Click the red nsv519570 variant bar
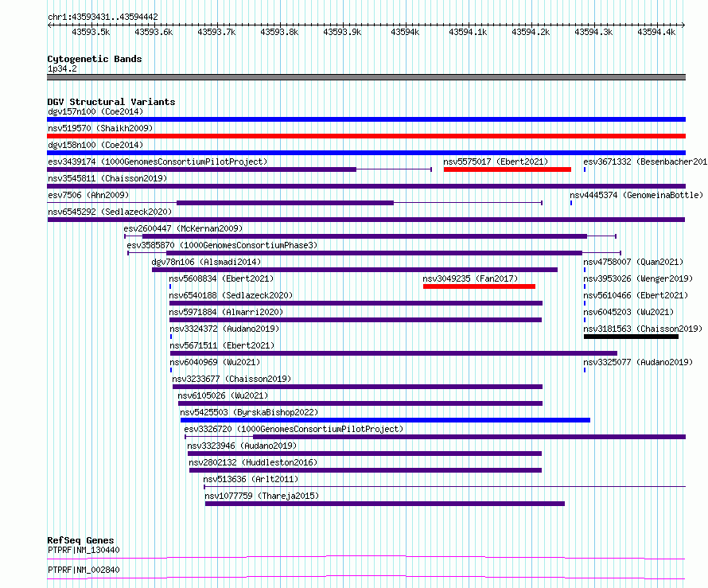This screenshot has width=708, height=588. click(366, 136)
